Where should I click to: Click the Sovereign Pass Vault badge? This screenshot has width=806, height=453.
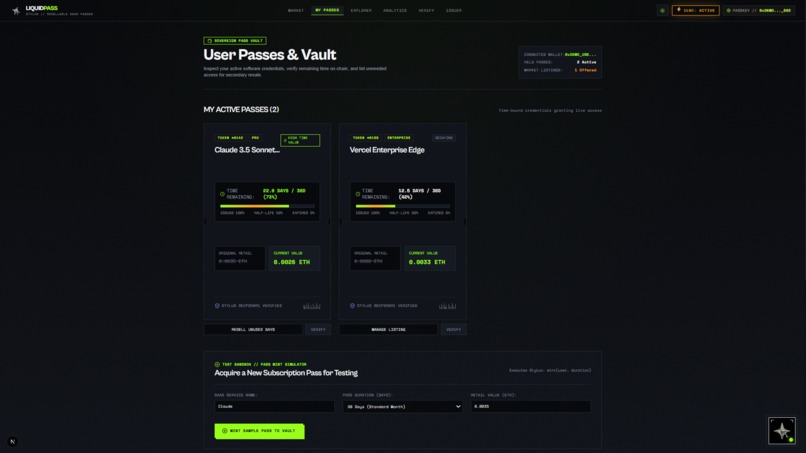[x=235, y=41]
